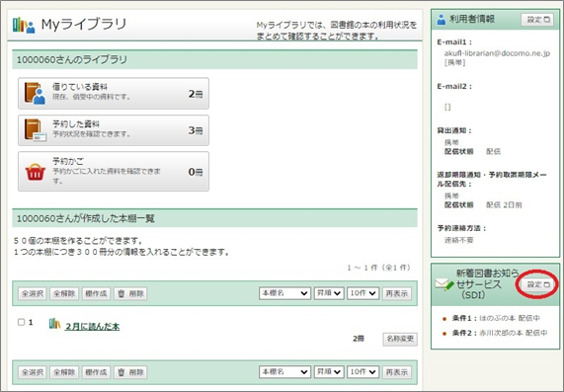Open the 本棚名 sort dropdown in upper toolbar

284,293
